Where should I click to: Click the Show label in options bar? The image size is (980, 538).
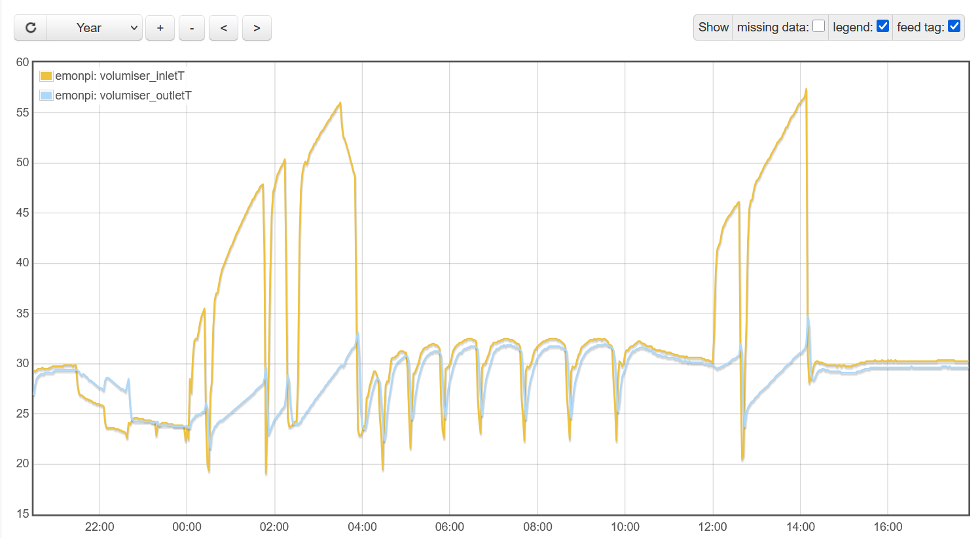pos(713,27)
